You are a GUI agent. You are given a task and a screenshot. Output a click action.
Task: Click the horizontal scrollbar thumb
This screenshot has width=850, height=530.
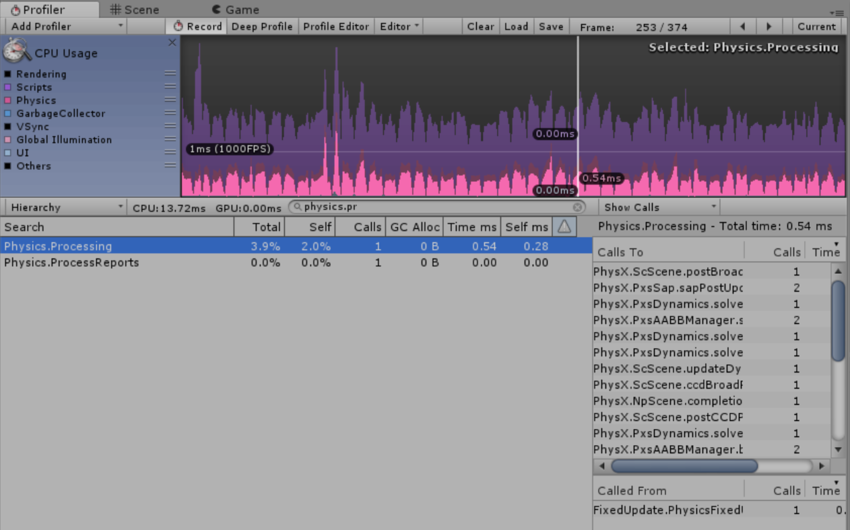[684, 466]
